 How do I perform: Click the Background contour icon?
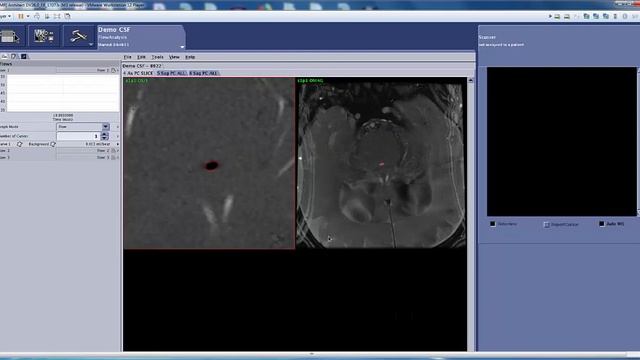[x=53, y=144]
